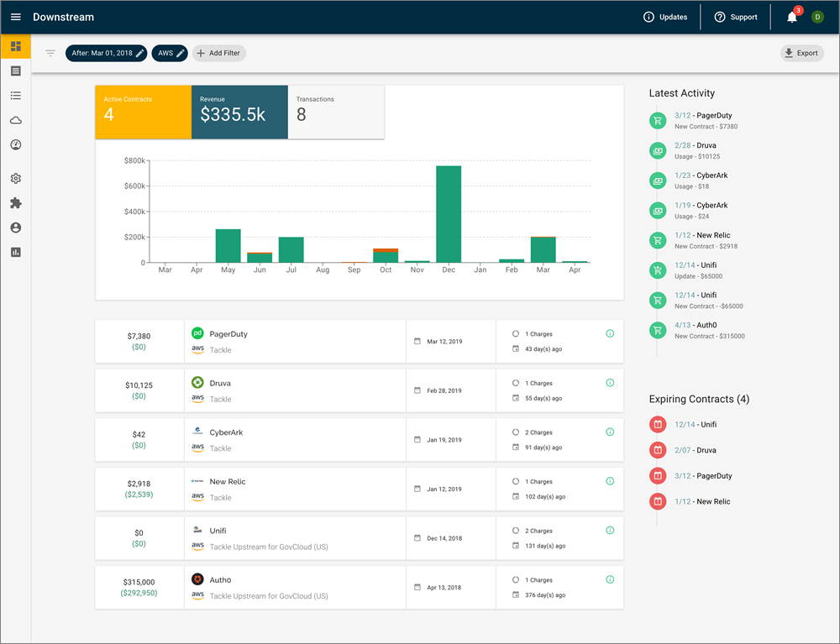This screenshot has width=840, height=644.
Task: Open the navigation hamburger menu
Action: pos(15,16)
